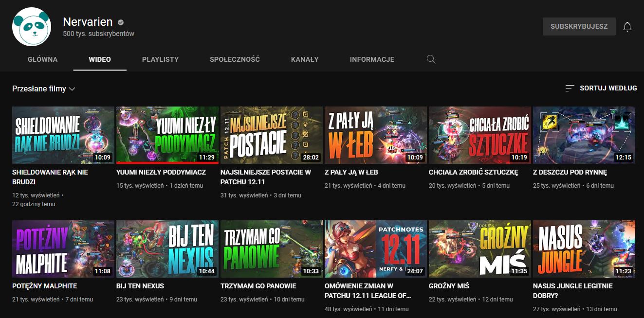Open POTĘŻNY MALPHITE thumbnail
Viewport: 644px width, 318px height.
(63, 249)
